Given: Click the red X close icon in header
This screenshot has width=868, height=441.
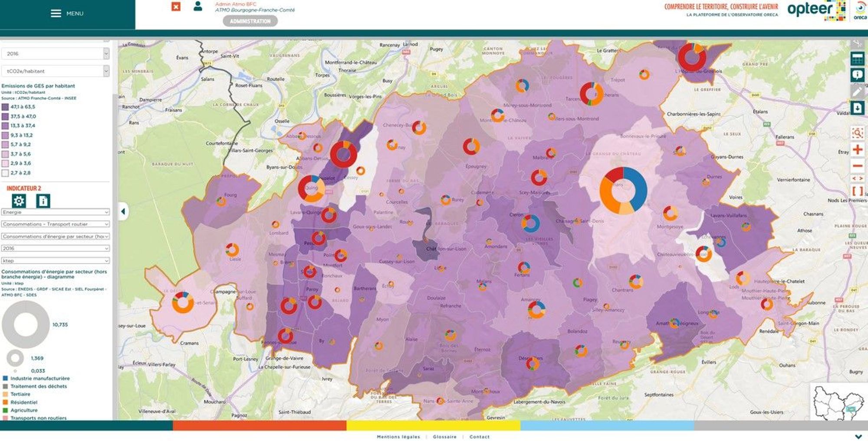Looking at the screenshot, I should pos(176,7).
